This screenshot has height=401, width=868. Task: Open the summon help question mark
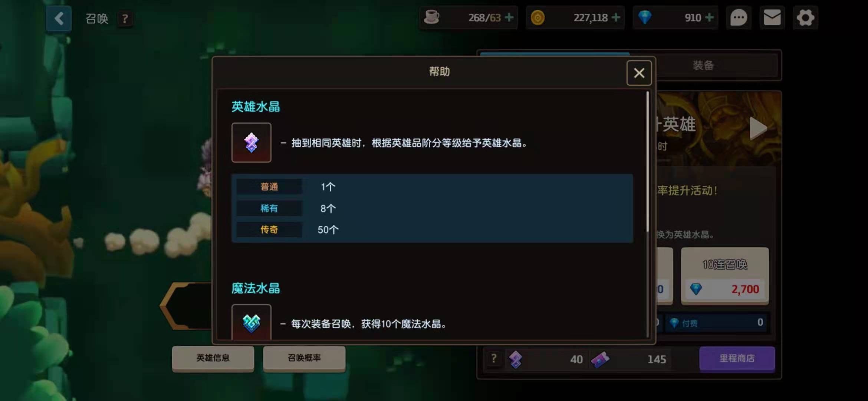tap(125, 19)
